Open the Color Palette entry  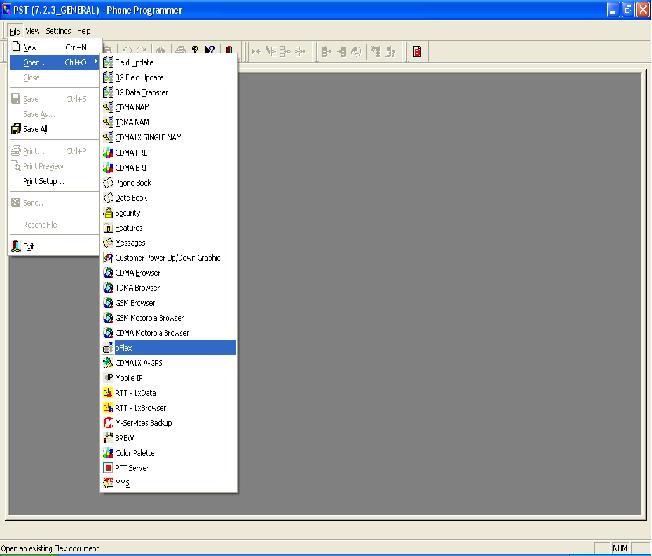[x=169, y=453]
